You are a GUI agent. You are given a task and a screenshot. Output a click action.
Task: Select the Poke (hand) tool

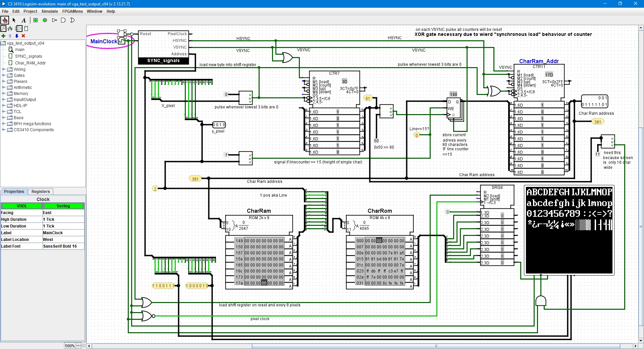coord(5,20)
